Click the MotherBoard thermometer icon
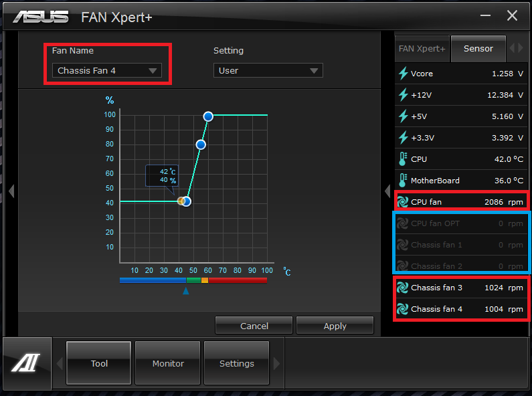The image size is (532, 396). coord(403,180)
